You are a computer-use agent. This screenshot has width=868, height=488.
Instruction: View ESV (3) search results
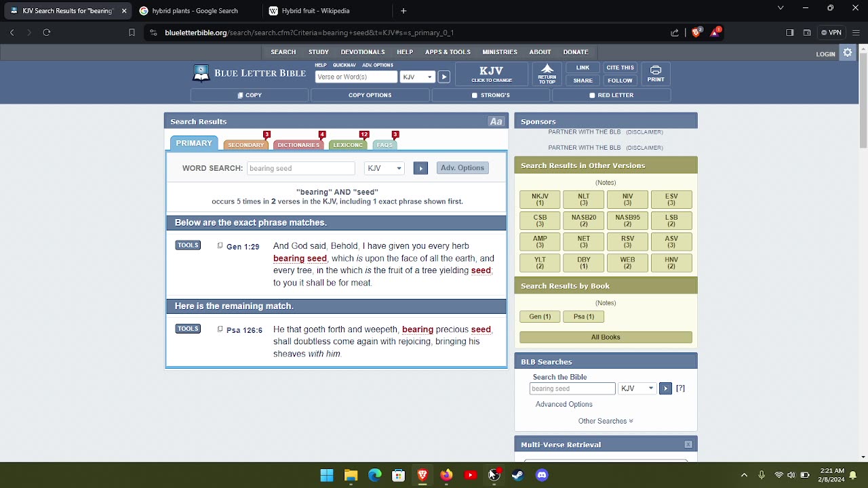coord(671,199)
